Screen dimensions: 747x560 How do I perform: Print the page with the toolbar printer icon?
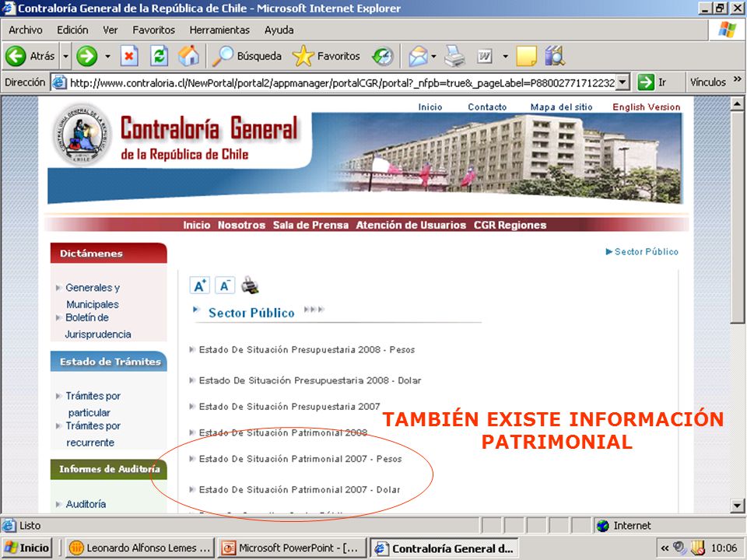[x=454, y=56]
